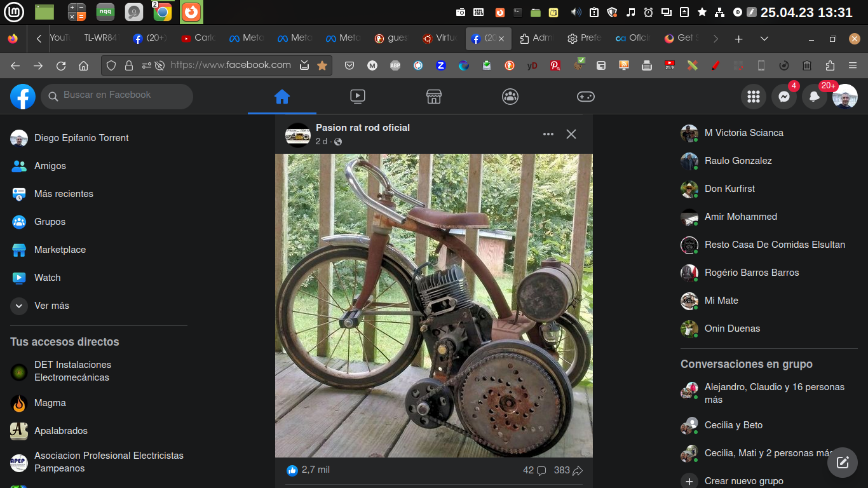
Task: Switch to the YouTube browser tab
Action: click(58, 38)
